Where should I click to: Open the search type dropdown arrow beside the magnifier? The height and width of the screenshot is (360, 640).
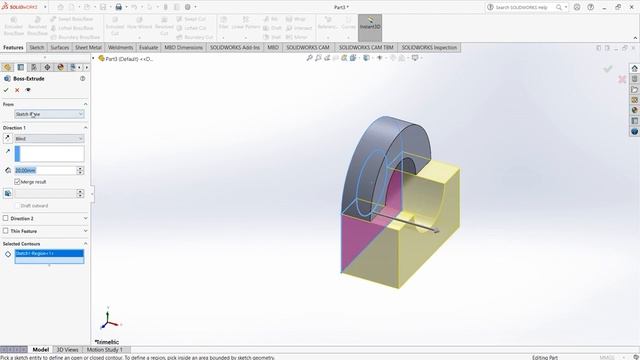pos(565,7)
